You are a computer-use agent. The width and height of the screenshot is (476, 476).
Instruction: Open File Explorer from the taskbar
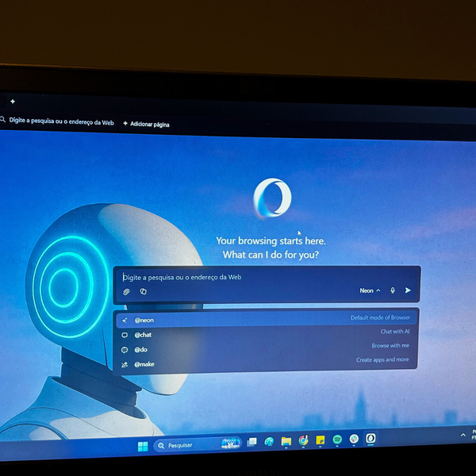[286, 441]
